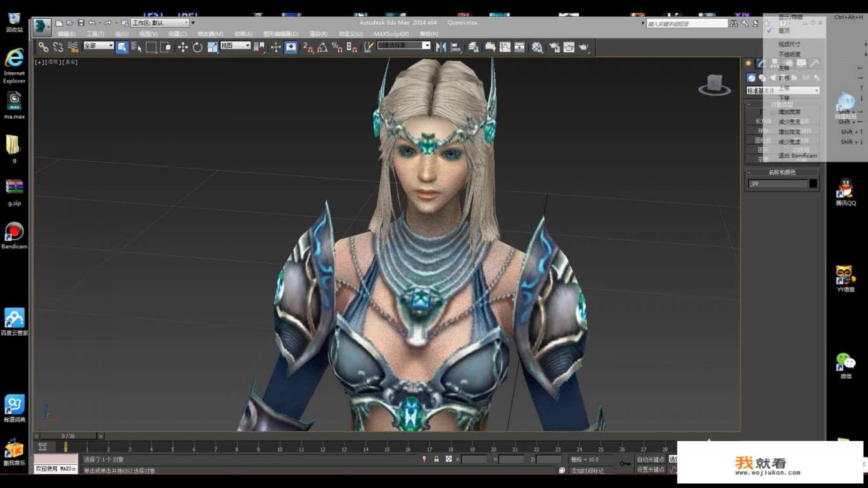
Task: Toggle keyboard shortcut override button
Action: [291, 46]
